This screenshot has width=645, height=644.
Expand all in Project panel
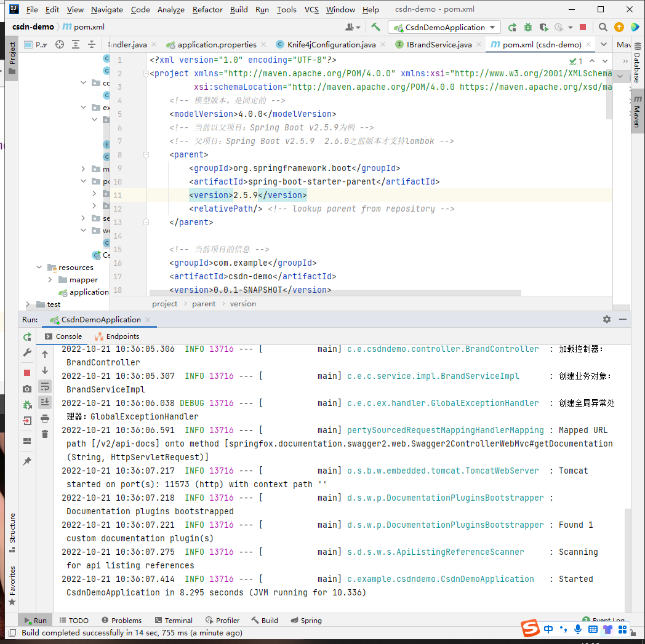pos(76,44)
